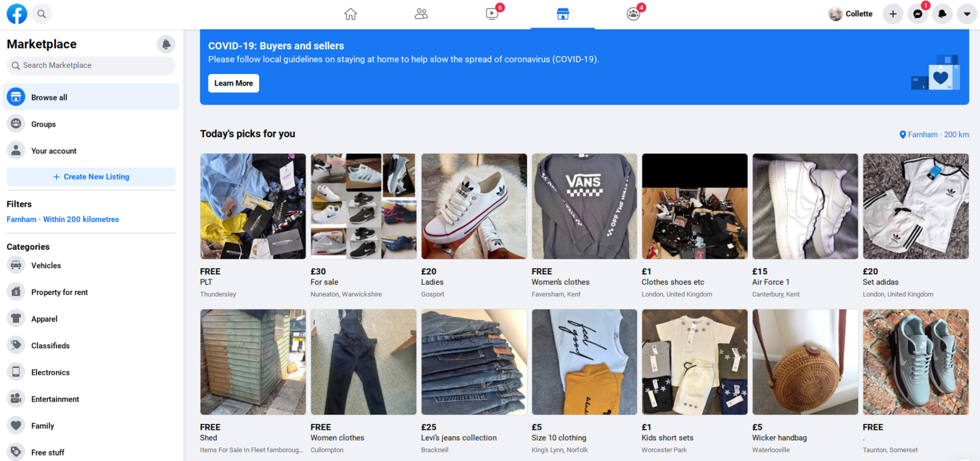Open the Vehicles category label
The height and width of the screenshot is (461, 980).
tap(46, 266)
